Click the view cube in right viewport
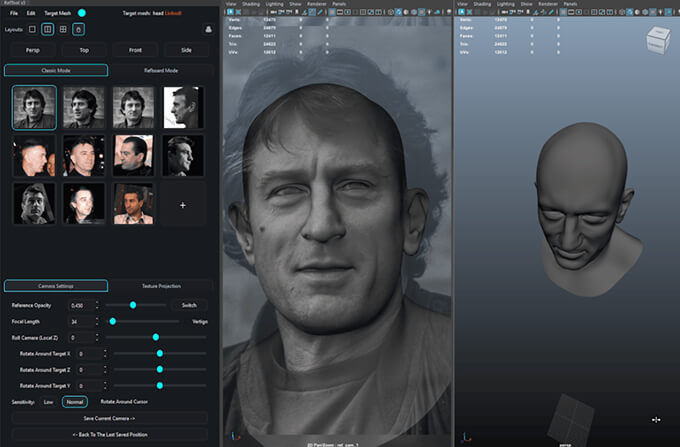This screenshot has height=447, width=680. [x=658, y=39]
